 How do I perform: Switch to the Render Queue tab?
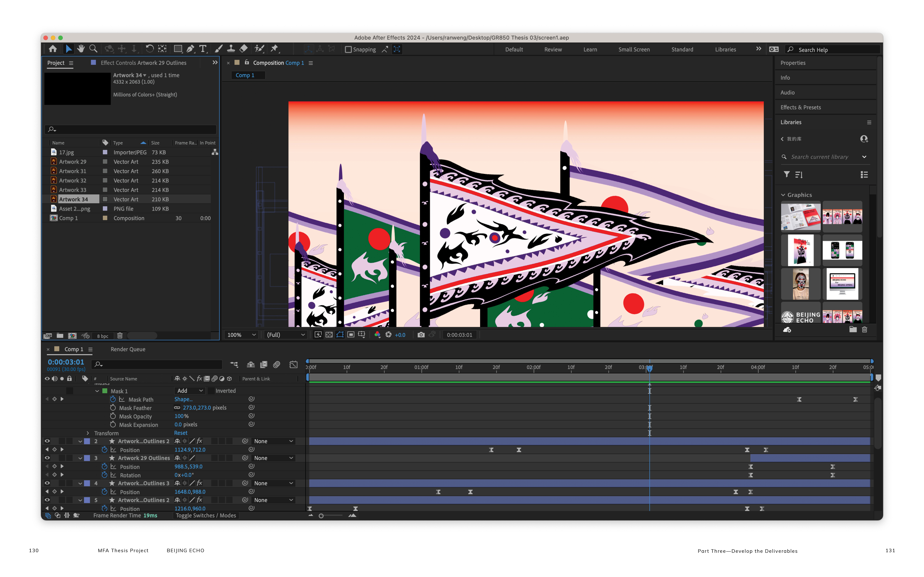point(128,349)
